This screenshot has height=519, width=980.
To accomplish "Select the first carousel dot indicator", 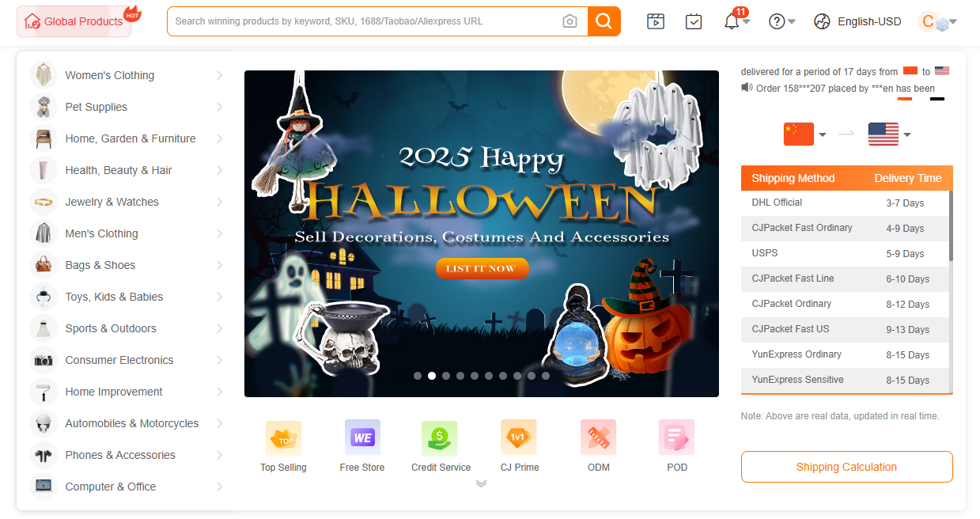I will (x=418, y=376).
